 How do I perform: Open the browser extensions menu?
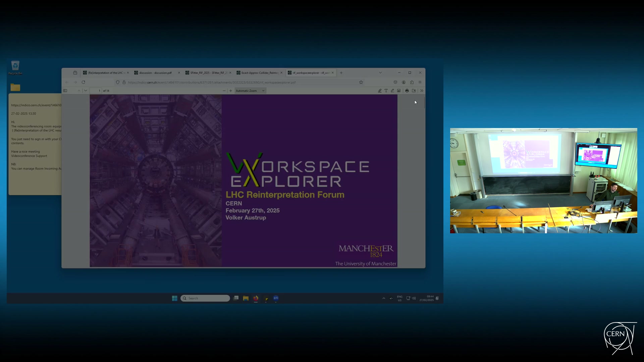click(412, 82)
